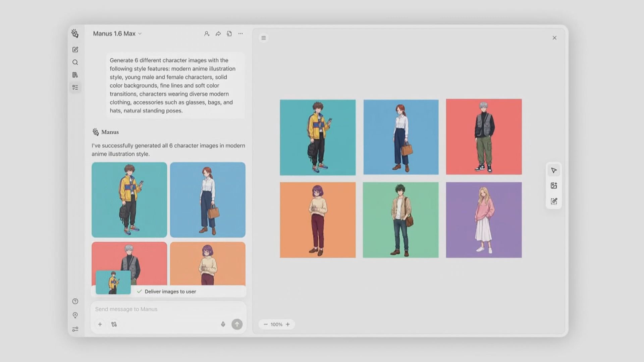The image size is (644, 362).
Task: Click the edit region tool icon
Action: (554, 201)
